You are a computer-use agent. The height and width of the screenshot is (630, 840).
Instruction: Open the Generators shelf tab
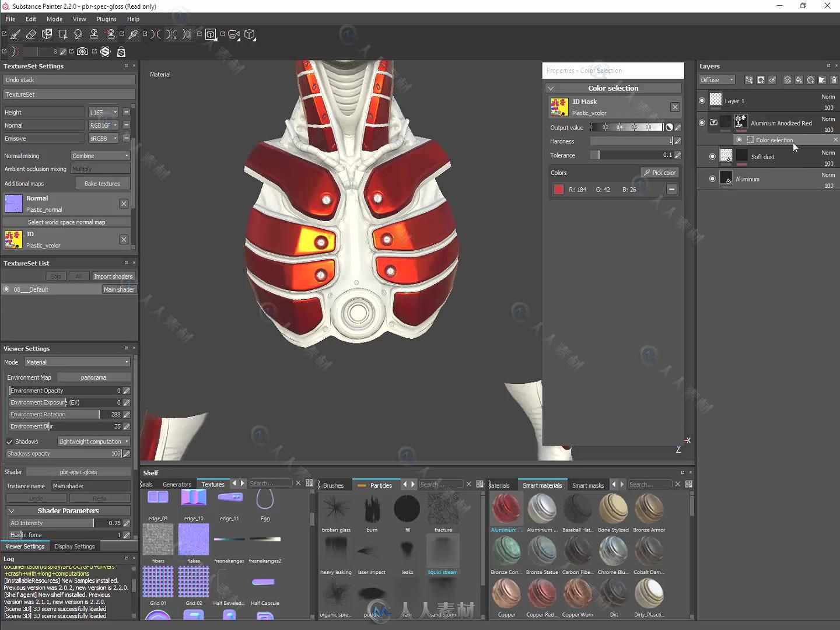[177, 484]
